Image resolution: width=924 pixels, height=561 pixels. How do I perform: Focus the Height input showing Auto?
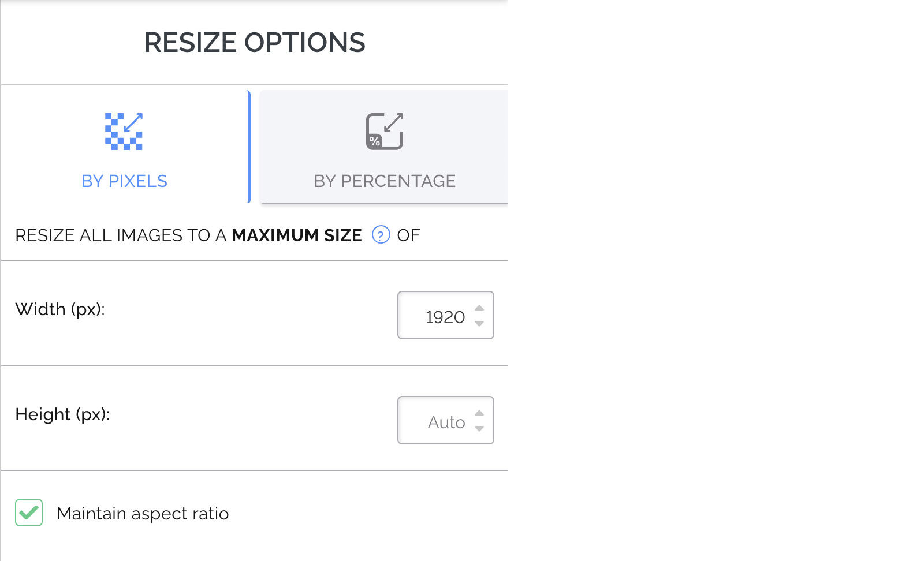tap(446, 420)
